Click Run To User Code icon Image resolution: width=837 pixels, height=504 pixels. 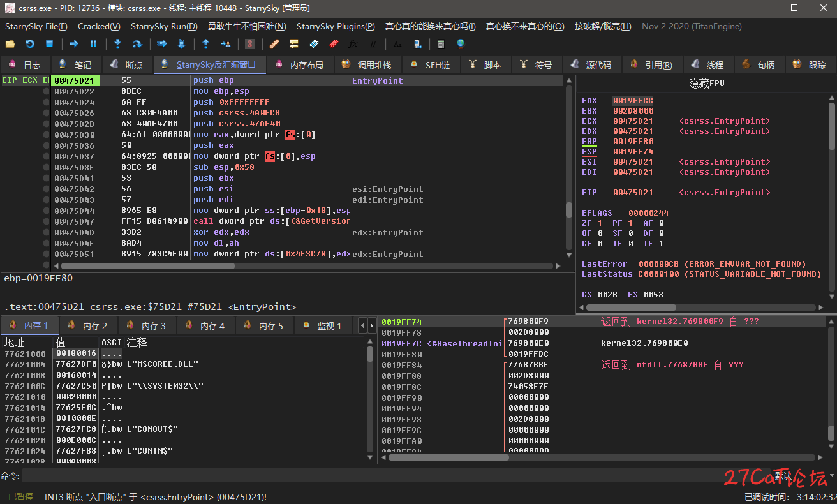click(225, 44)
